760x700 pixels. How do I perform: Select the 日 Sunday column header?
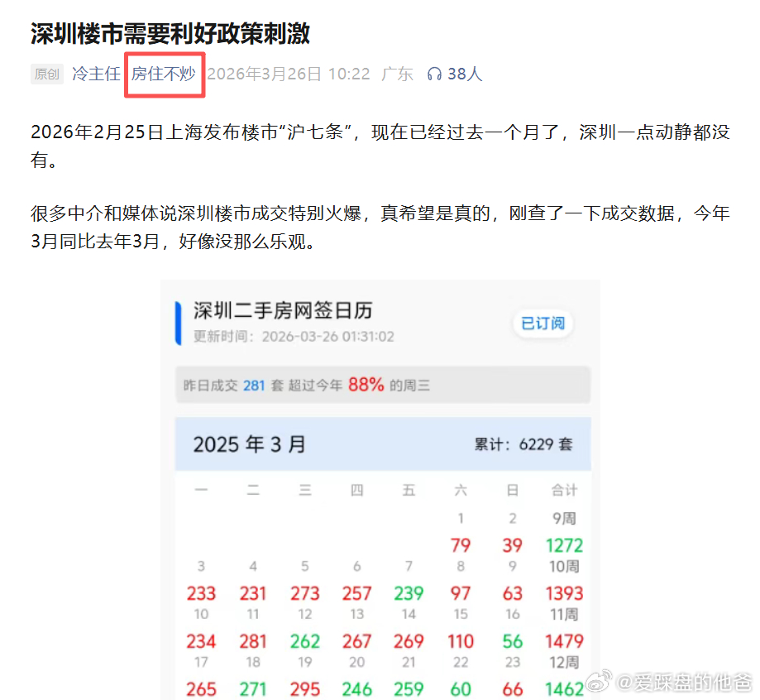click(512, 490)
